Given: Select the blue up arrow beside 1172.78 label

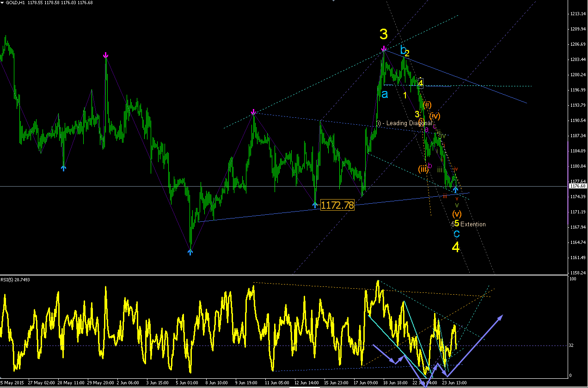Looking at the screenshot, I should click(315, 205).
